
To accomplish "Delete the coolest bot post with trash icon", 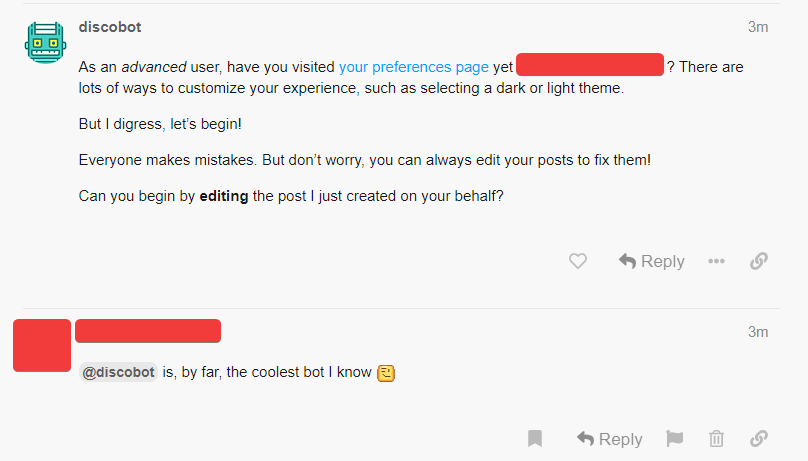I will [716, 439].
